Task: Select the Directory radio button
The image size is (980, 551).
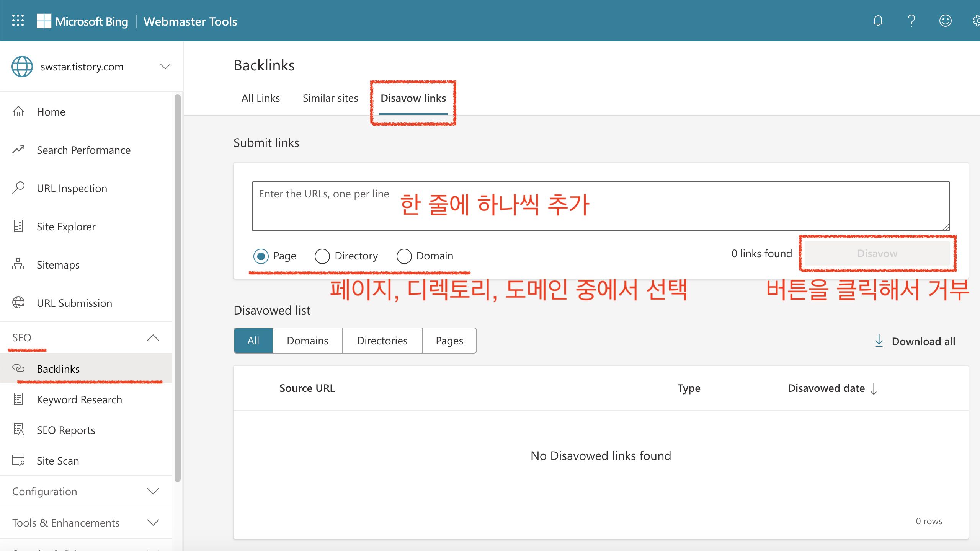Action: (322, 256)
